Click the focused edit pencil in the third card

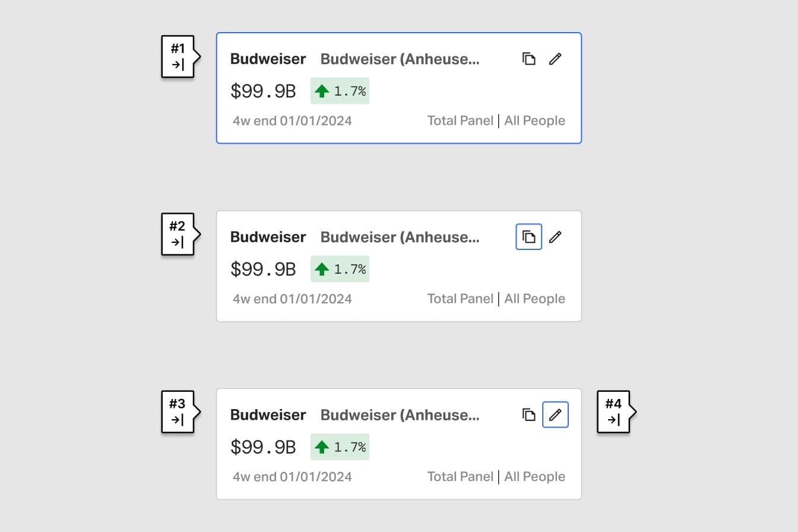(x=555, y=414)
